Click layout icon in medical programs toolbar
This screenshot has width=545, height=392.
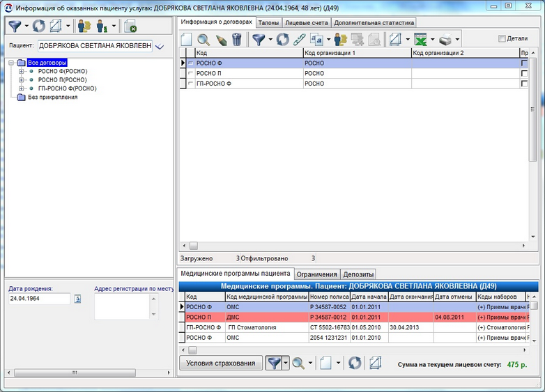tap(375, 363)
